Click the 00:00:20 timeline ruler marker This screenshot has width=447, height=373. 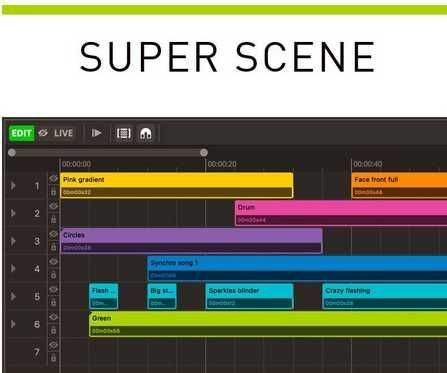click(222, 164)
